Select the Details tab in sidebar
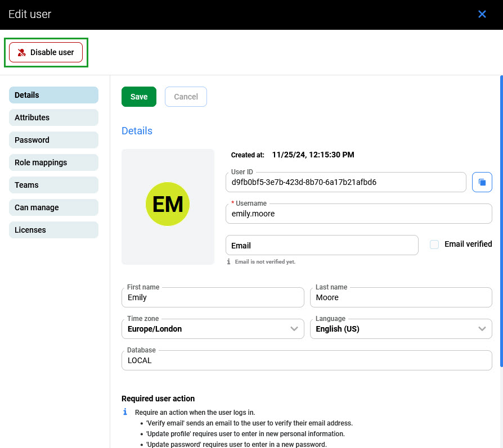 [x=53, y=95]
